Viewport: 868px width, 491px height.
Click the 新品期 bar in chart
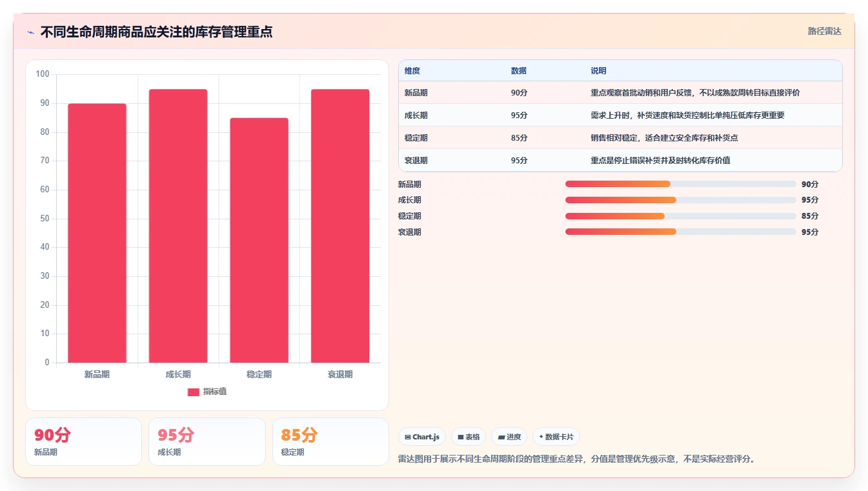point(97,233)
